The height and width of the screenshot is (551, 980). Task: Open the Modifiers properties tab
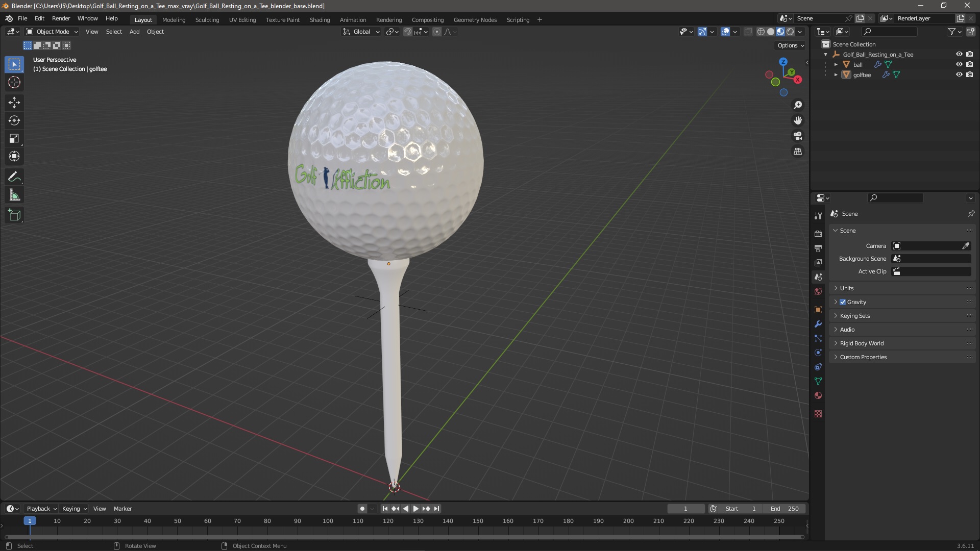pos(818,324)
